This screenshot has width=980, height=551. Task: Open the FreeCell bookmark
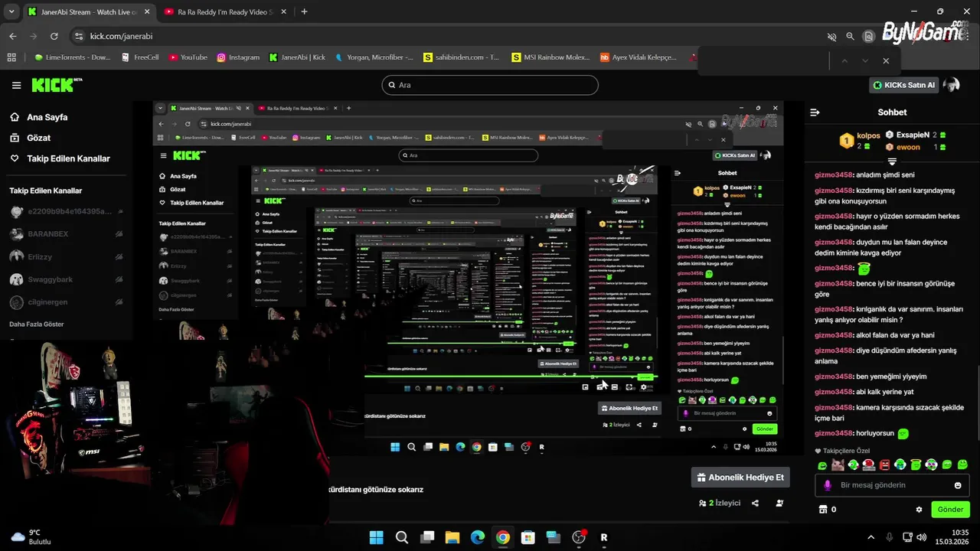point(140,57)
